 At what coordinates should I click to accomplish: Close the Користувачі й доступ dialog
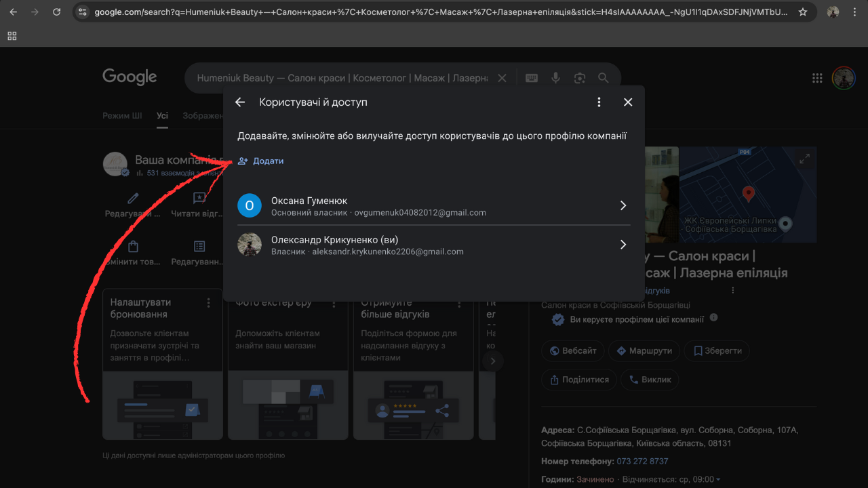click(x=628, y=102)
